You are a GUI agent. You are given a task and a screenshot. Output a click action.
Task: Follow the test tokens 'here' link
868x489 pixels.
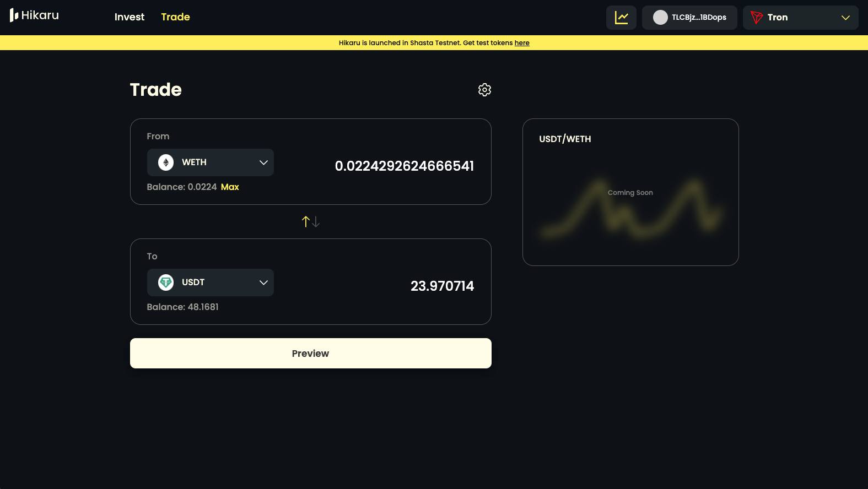[522, 43]
